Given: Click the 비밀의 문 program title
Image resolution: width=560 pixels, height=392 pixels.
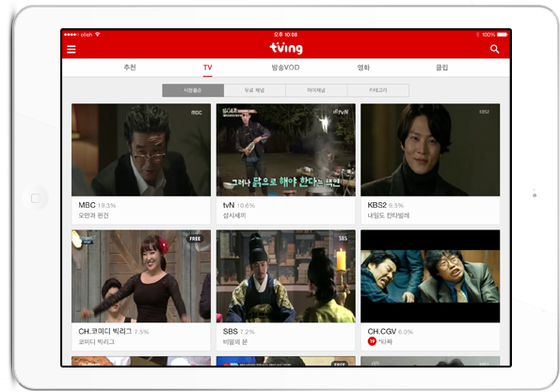Looking at the screenshot, I should click(x=235, y=341).
